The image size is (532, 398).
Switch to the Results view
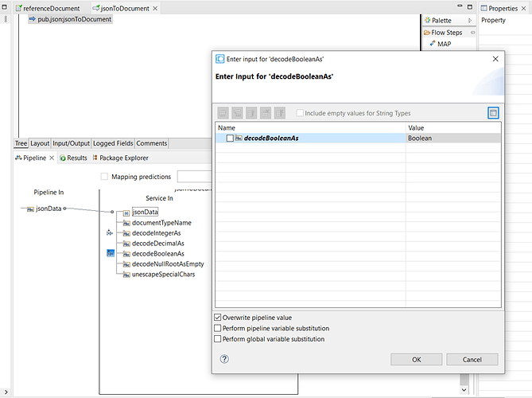73,158
